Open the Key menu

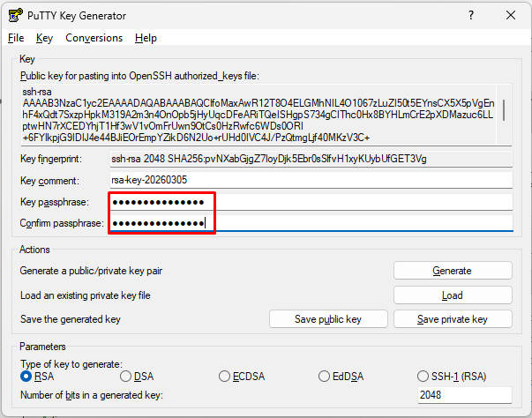45,38
